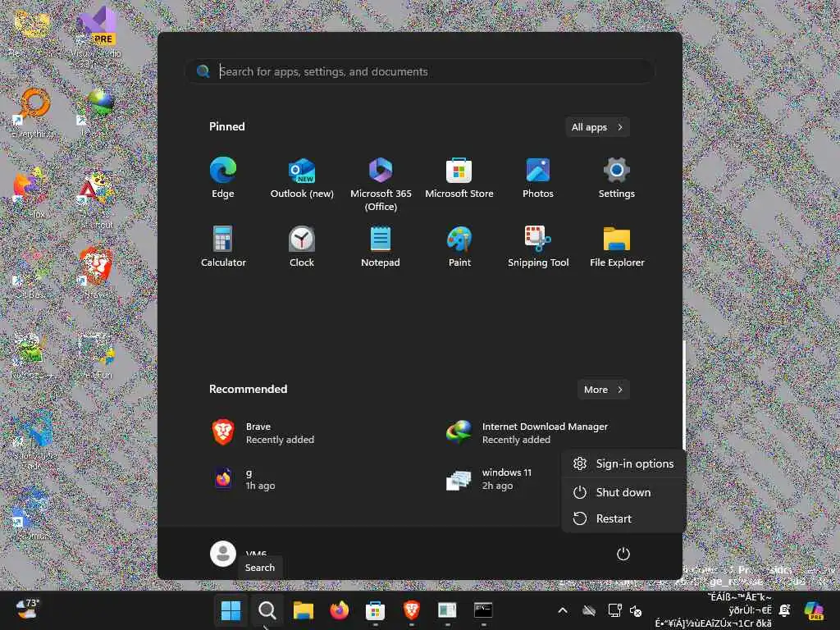Screen dimensions: 840x630
Task: Open the Clock app
Action: 302,247
